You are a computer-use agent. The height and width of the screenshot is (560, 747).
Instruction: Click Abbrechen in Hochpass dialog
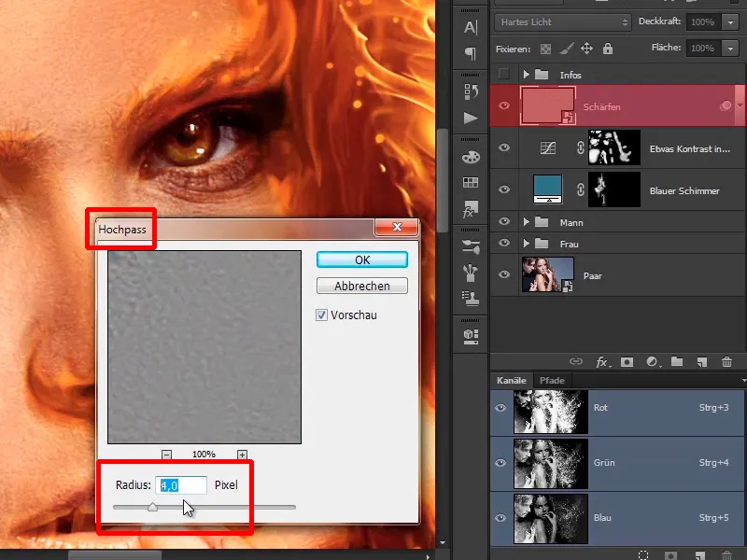362,286
